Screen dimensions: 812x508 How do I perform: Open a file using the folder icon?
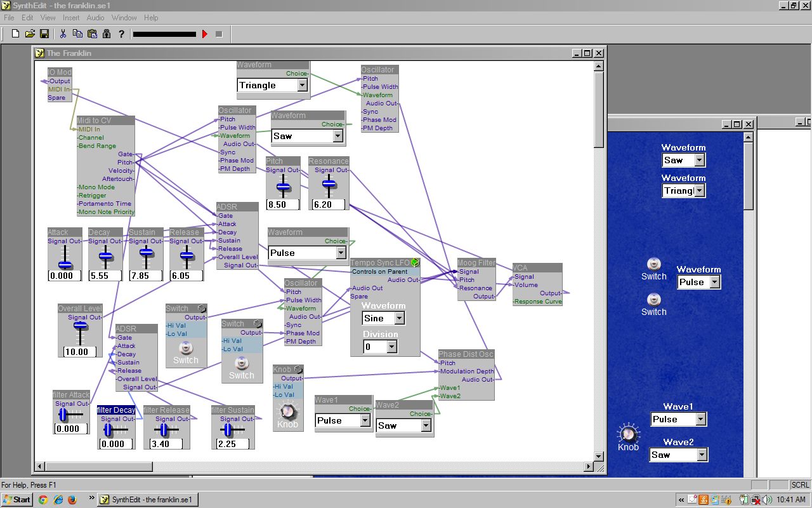tap(30, 34)
